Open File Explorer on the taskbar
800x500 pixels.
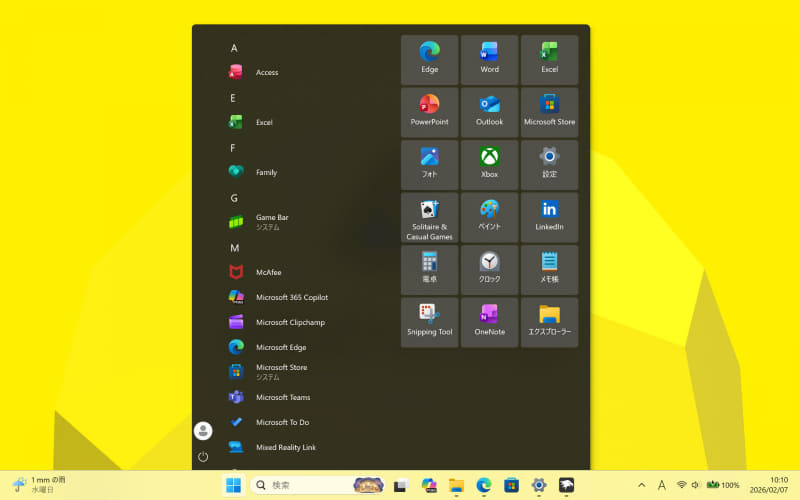tap(456, 485)
